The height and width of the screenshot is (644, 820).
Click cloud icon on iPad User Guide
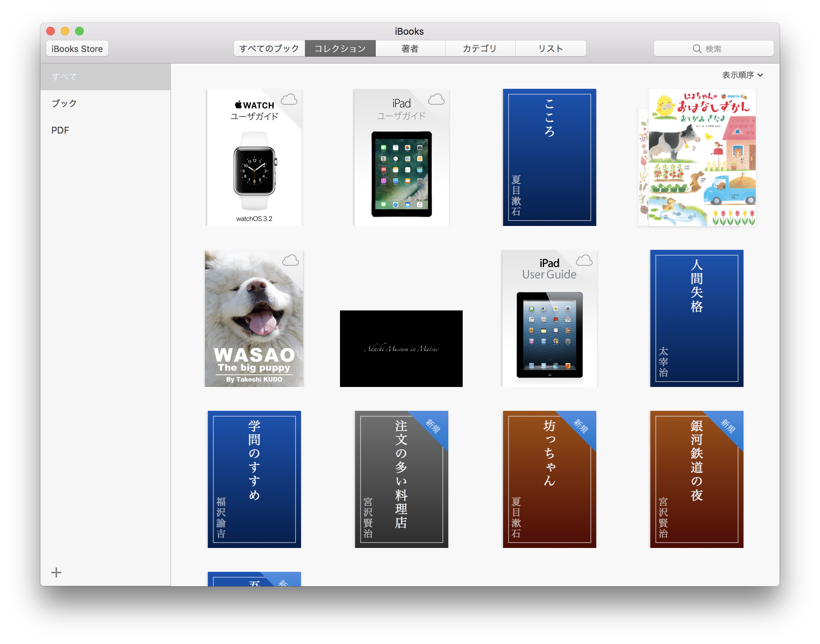click(584, 261)
